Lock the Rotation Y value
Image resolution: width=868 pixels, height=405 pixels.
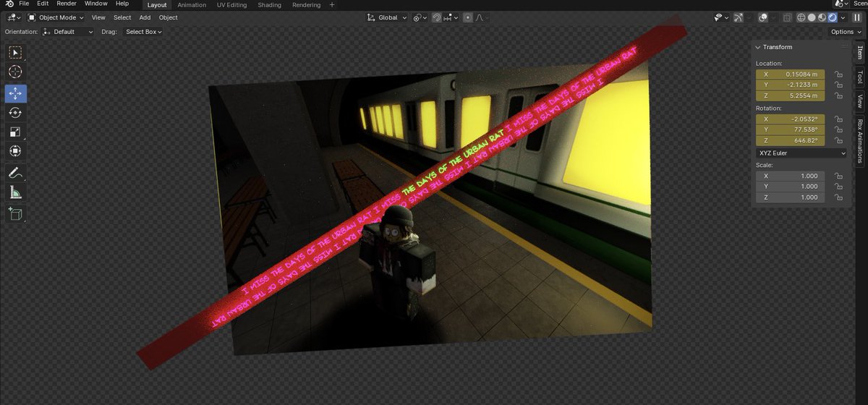click(x=837, y=130)
